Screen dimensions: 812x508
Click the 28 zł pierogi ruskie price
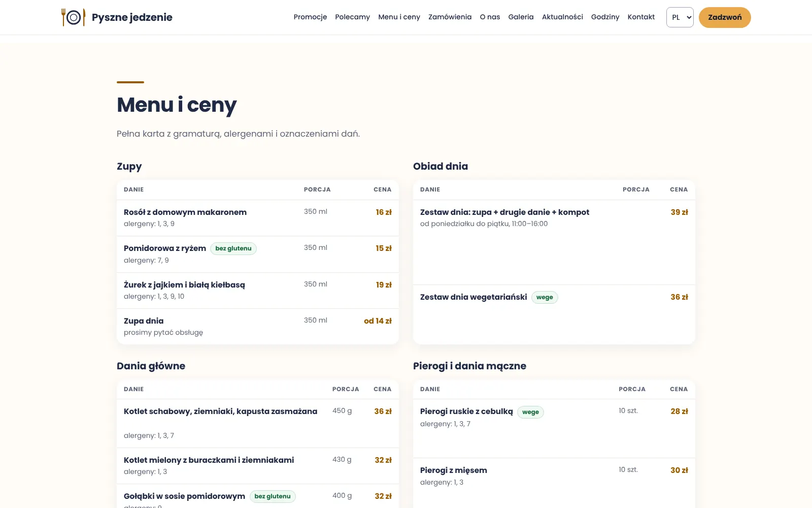coord(679,411)
